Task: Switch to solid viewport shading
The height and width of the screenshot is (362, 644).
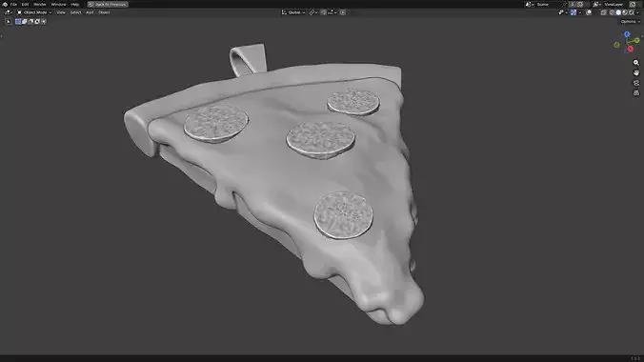Action: pyautogui.click(x=618, y=12)
